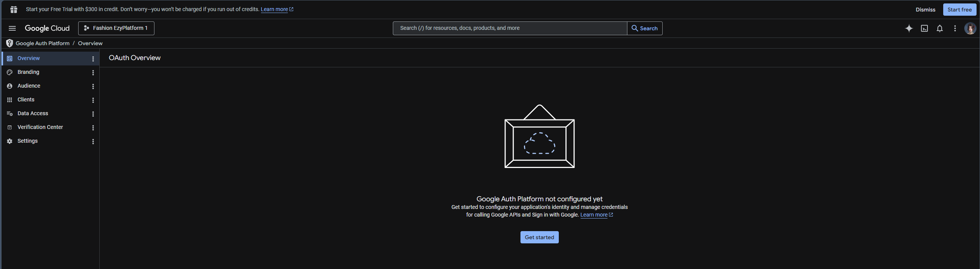Image resolution: width=980 pixels, height=269 pixels.
Task: Activate Cloud Shell terminal icon
Action: coord(924,28)
